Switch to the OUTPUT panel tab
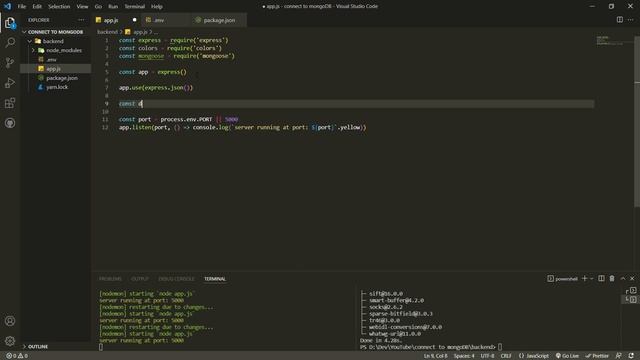The width and height of the screenshot is (640, 360). tap(140, 279)
